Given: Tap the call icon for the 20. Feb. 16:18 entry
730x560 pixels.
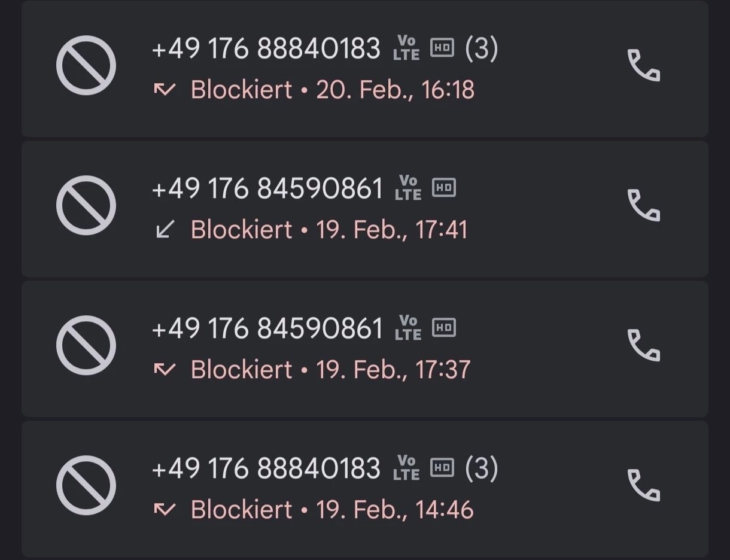Looking at the screenshot, I should 643,65.
